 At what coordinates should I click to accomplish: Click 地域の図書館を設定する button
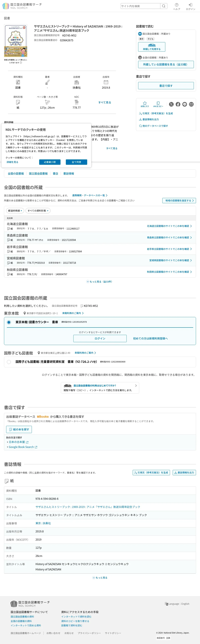179,201
